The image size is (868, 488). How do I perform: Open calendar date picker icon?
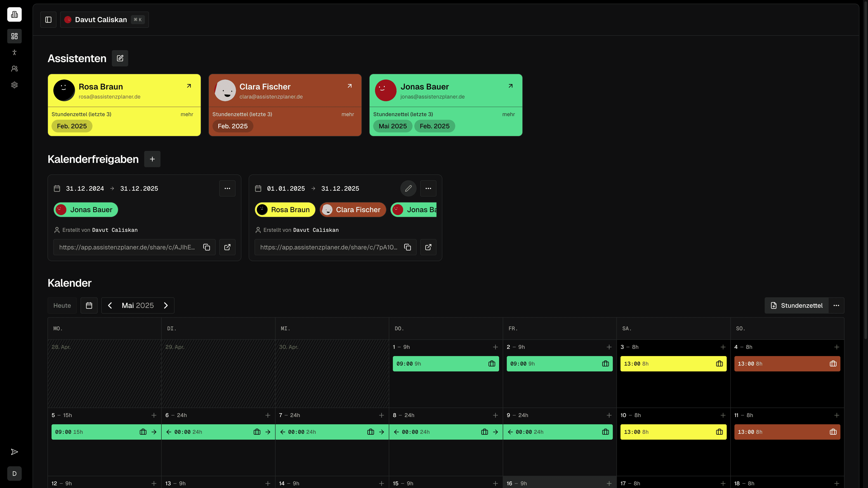(89, 305)
